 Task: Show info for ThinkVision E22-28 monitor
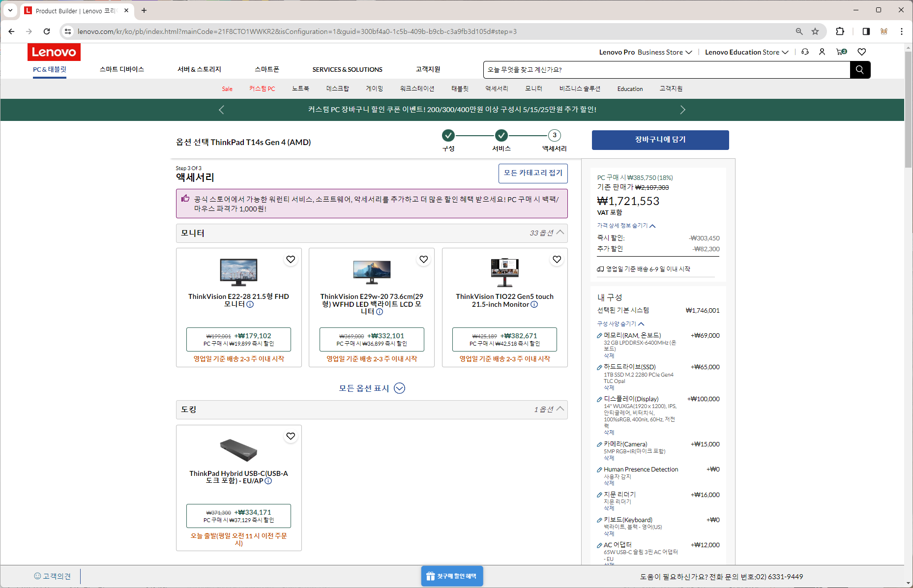250,304
